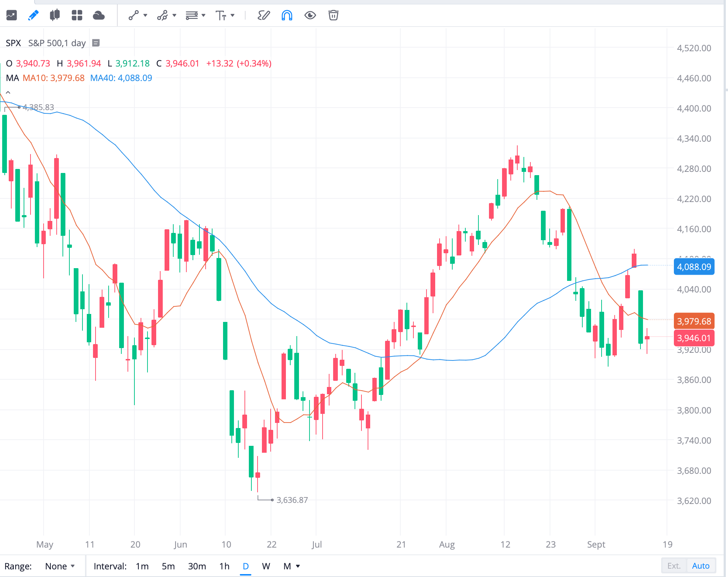Click the trash icon to remove drawings

pyautogui.click(x=333, y=15)
